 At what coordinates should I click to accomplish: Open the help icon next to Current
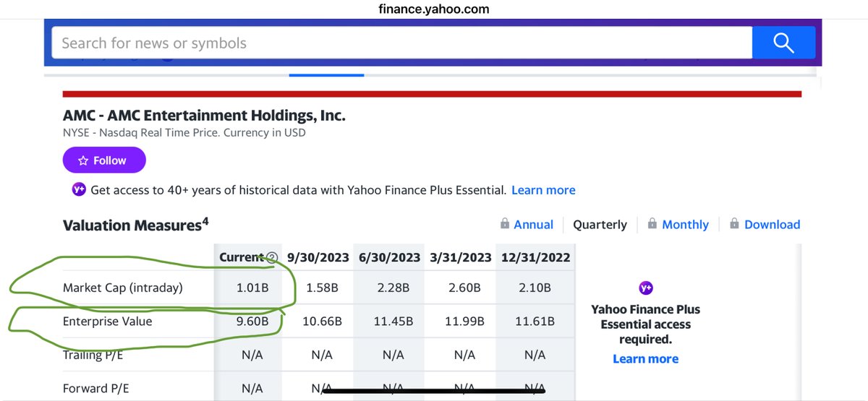point(272,257)
